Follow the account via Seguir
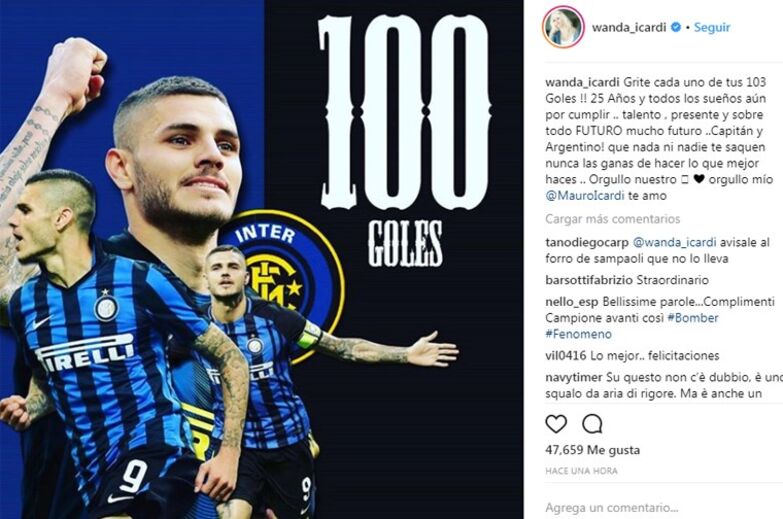Viewport: 783px width, 519px height. point(712,27)
